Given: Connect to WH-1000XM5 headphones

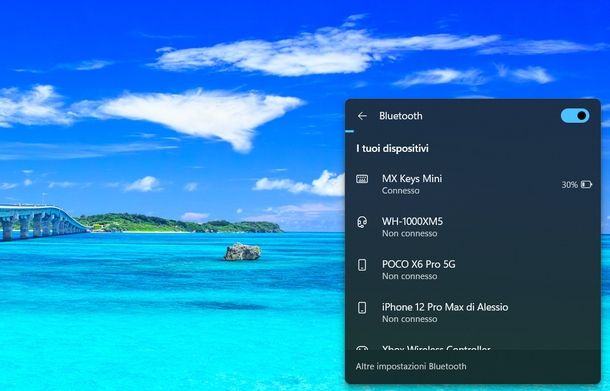Looking at the screenshot, I should [x=473, y=227].
